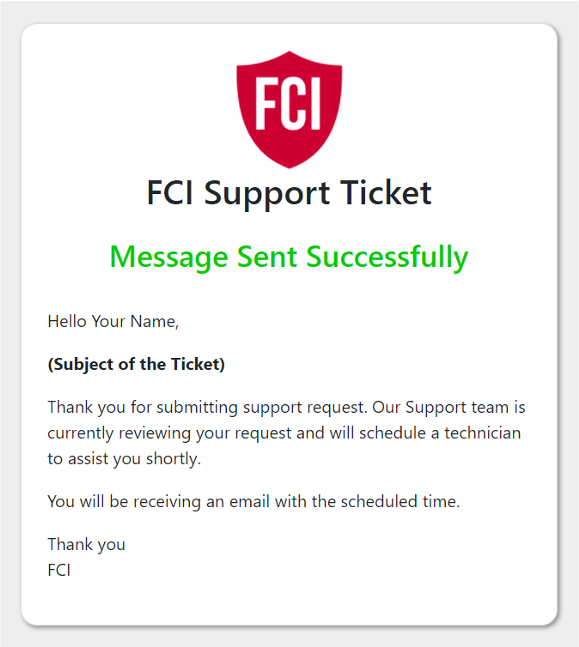
Task: Select the FCI Support Ticket heading
Action: click(x=289, y=193)
